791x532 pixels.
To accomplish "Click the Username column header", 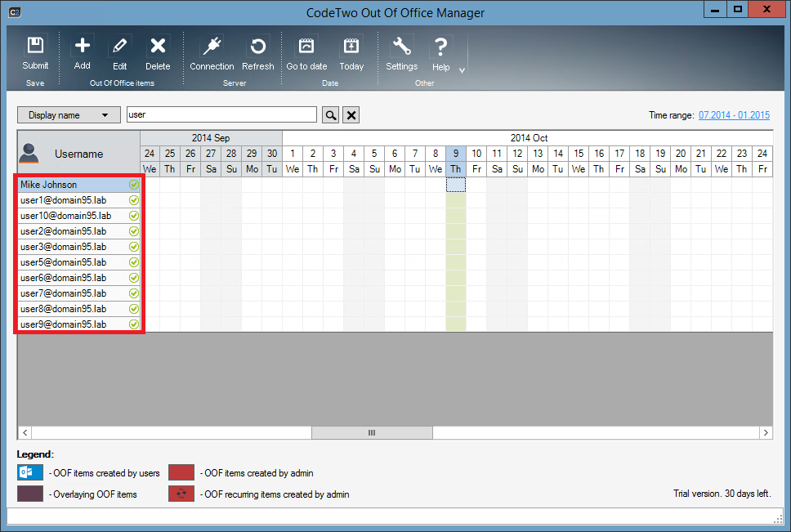I will 78,154.
